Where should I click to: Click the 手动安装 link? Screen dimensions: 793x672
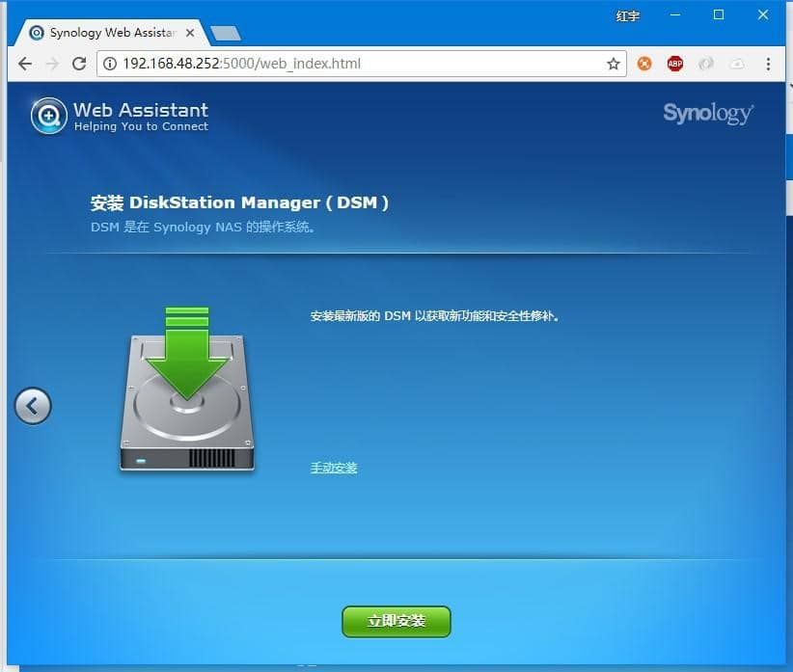[334, 468]
